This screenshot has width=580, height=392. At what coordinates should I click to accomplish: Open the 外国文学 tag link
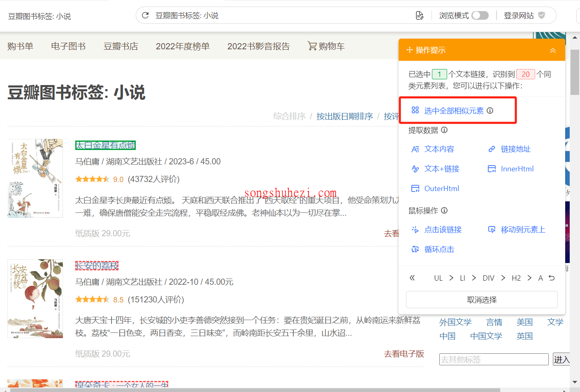(x=455, y=322)
